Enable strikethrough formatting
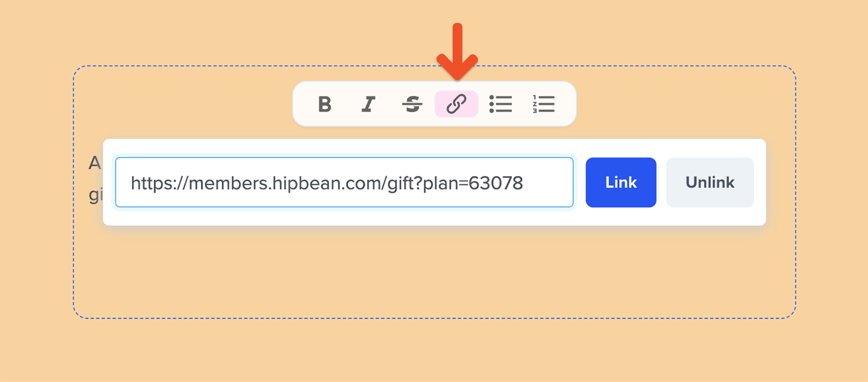 click(x=412, y=104)
